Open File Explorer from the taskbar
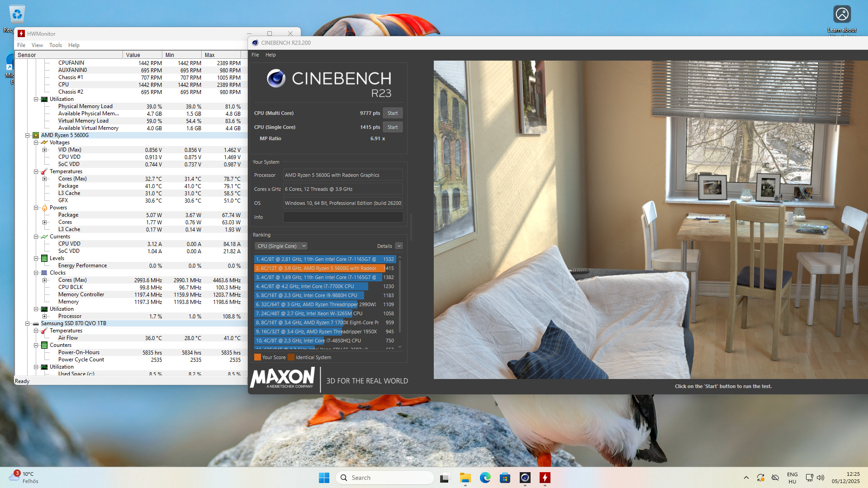The height and width of the screenshot is (488, 868). (x=465, y=478)
